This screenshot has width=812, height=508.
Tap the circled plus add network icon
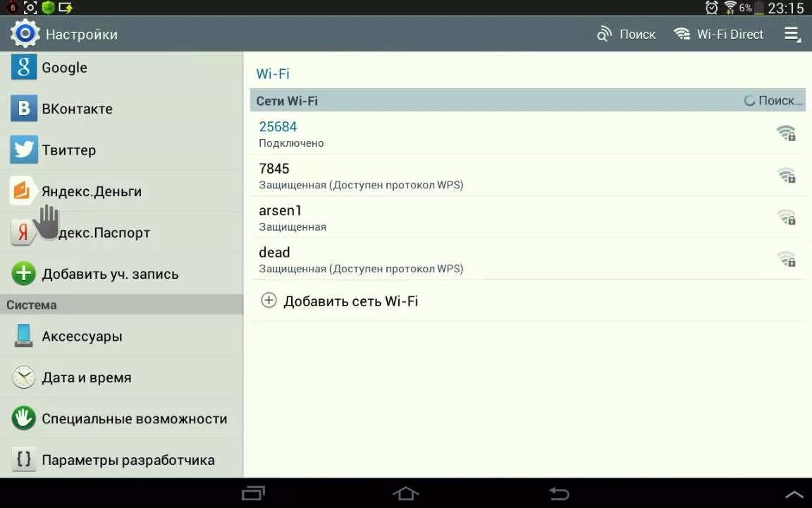click(269, 300)
